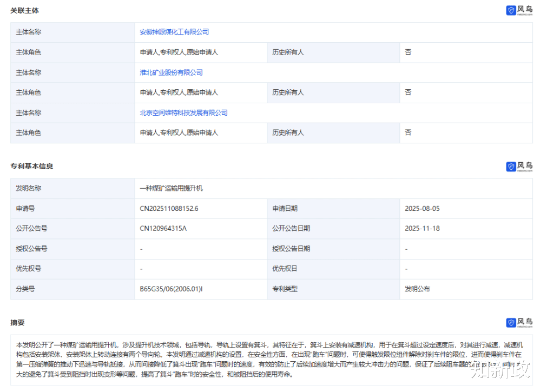Click the 授权公告号 label cell
540x392 pixels.
click(73, 249)
